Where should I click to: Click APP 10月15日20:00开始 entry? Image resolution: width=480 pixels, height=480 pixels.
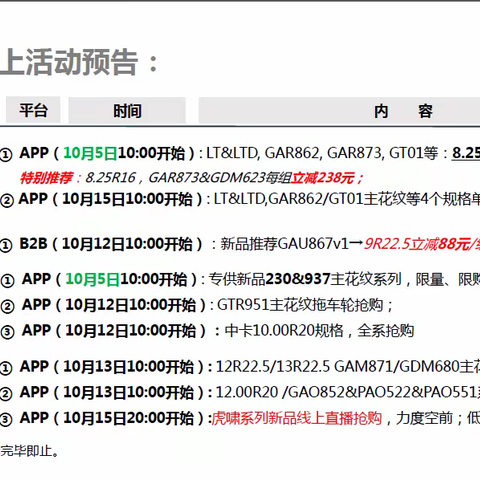coord(111,418)
